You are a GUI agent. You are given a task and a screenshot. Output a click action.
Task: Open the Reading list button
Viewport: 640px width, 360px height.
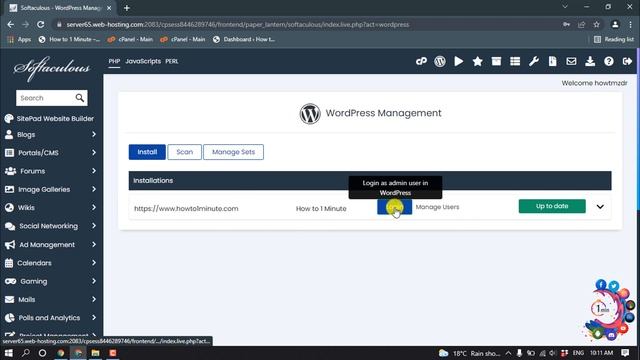tap(614, 39)
